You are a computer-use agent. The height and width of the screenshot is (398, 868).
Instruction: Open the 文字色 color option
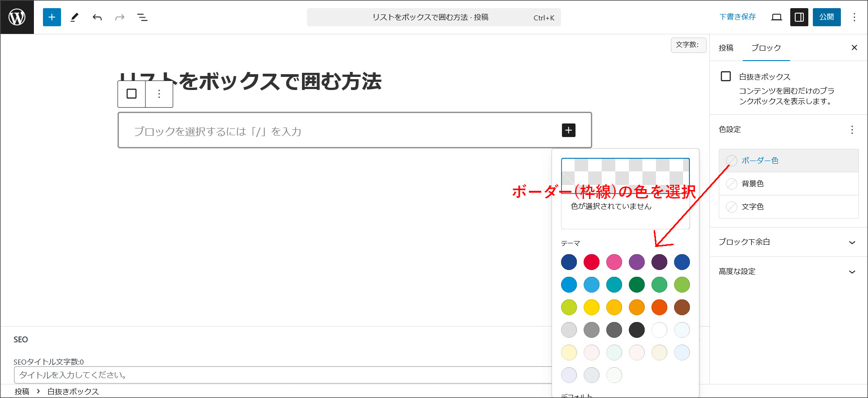point(789,207)
